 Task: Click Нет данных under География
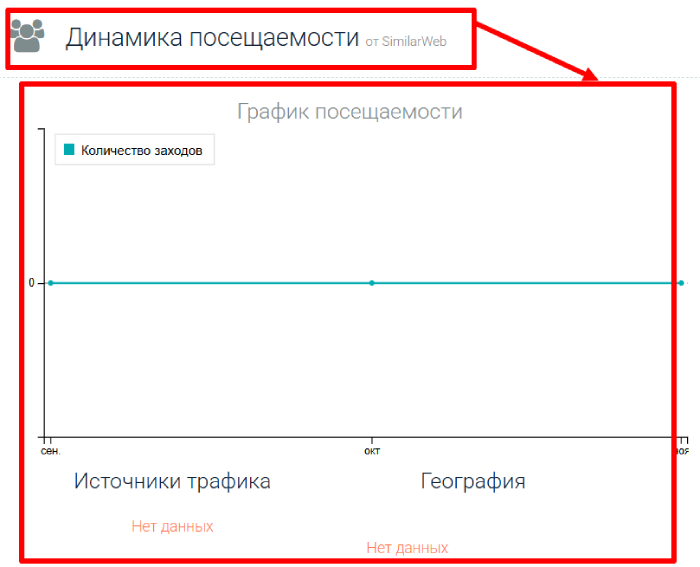407,548
